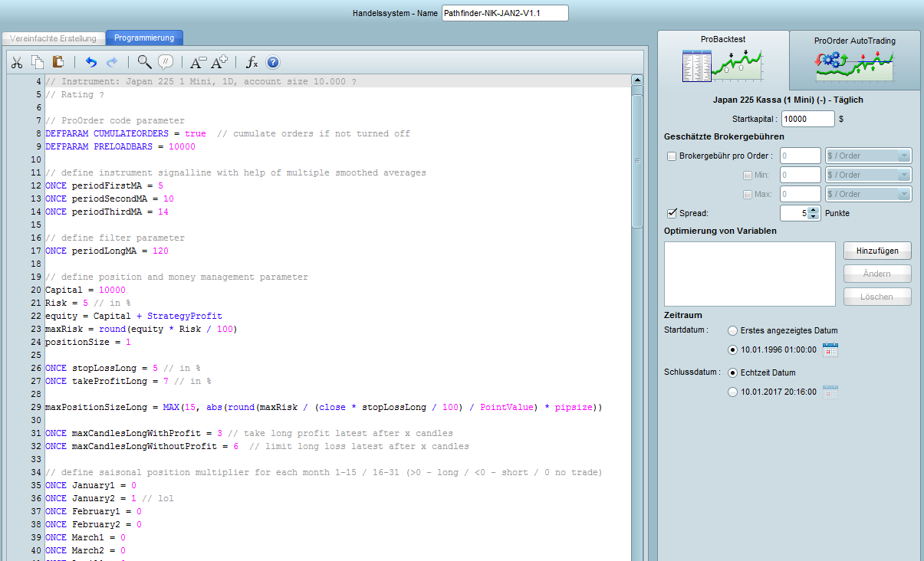Click the Cut scissors icon

[18, 63]
